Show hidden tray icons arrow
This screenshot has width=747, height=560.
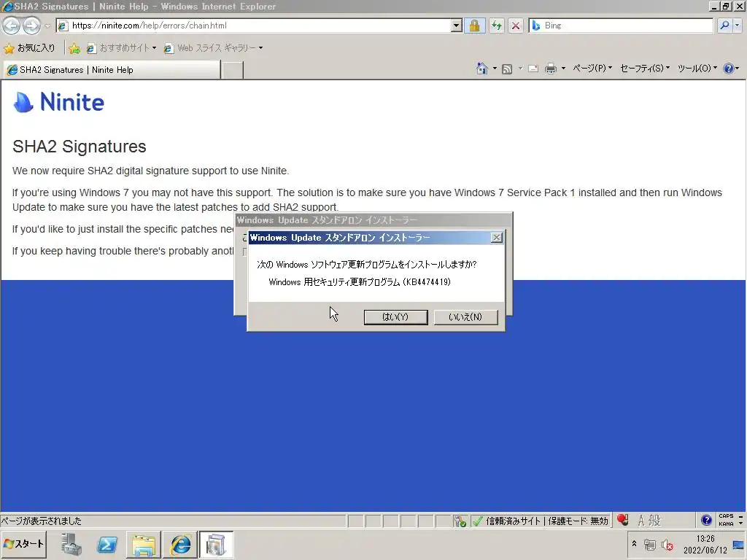(634, 543)
